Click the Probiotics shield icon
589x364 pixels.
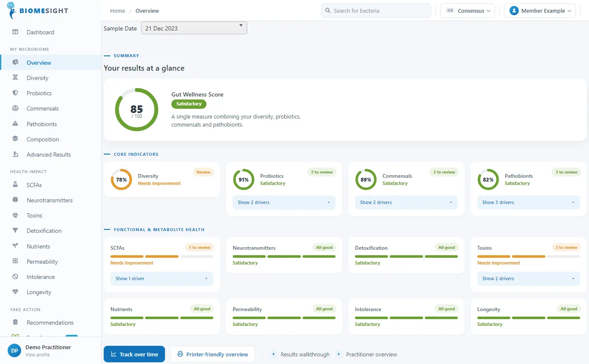15,93
